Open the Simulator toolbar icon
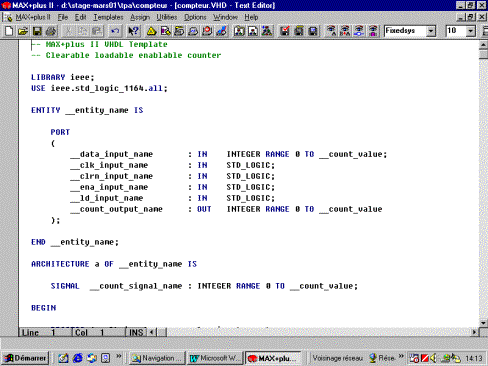 point(193,31)
